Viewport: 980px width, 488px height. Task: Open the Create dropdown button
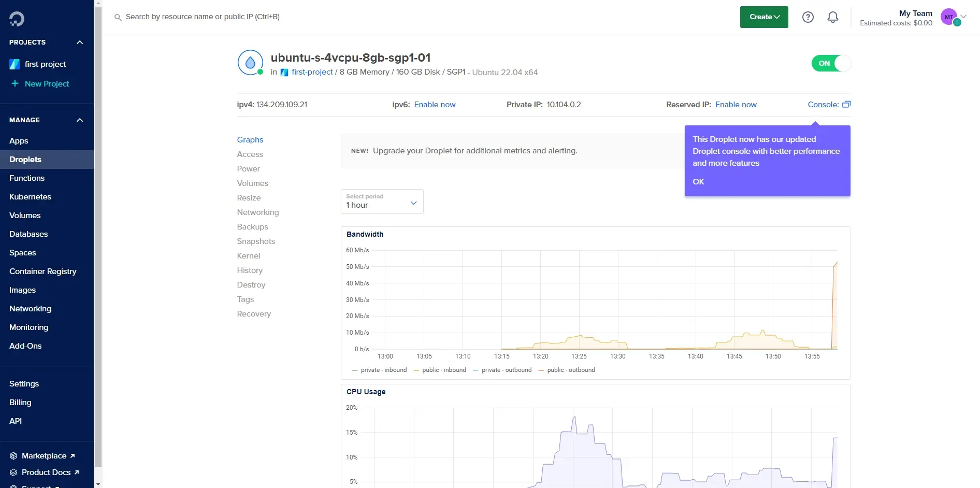click(x=764, y=17)
